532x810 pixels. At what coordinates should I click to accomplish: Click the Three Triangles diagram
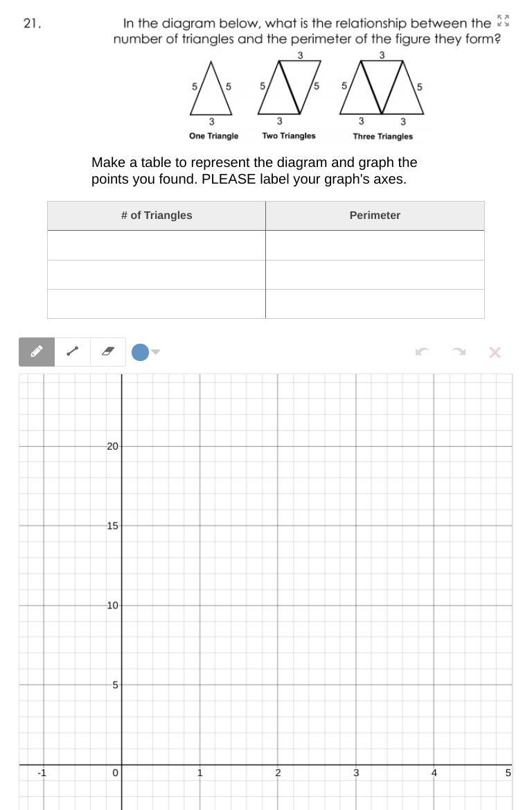click(382, 88)
